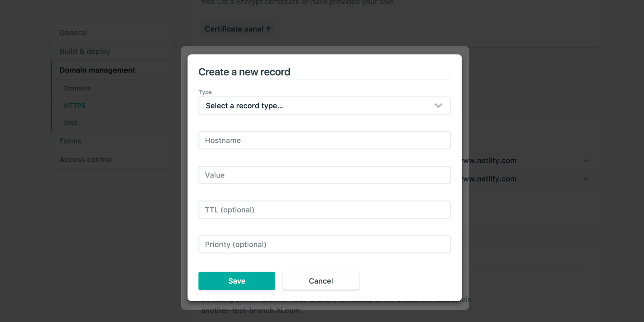
Task: Open the Domains sub-item
Action: (x=77, y=88)
